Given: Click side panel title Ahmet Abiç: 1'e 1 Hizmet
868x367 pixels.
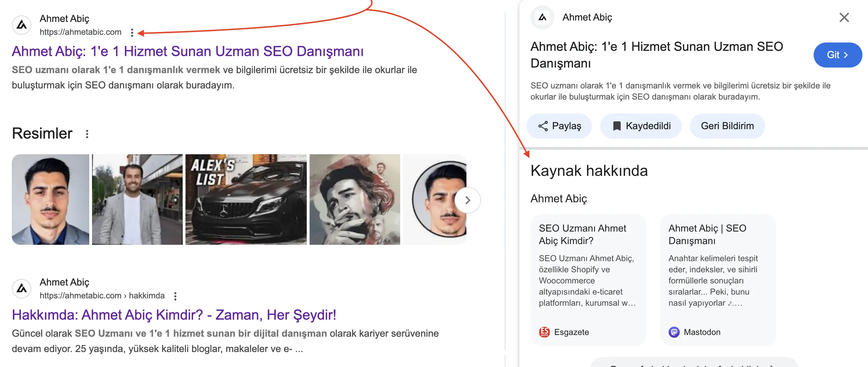Looking at the screenshot, I should (657, 55).
